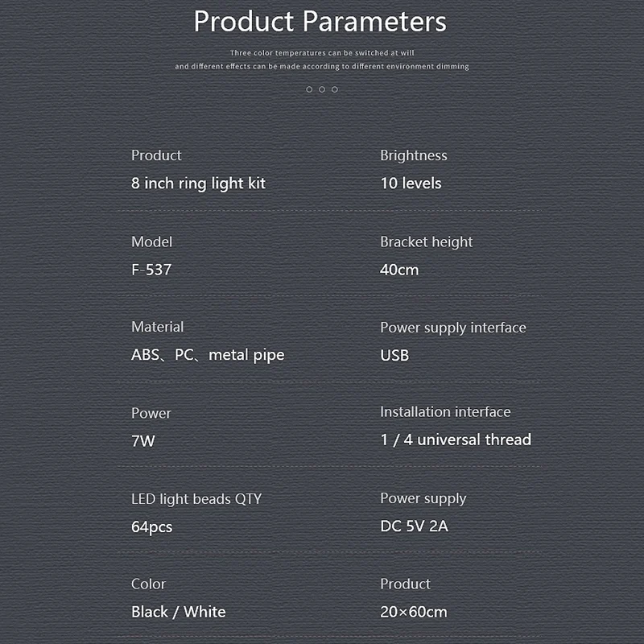Click the 40cm bracket height value
The image size is (644, 644).
(399, 270)
